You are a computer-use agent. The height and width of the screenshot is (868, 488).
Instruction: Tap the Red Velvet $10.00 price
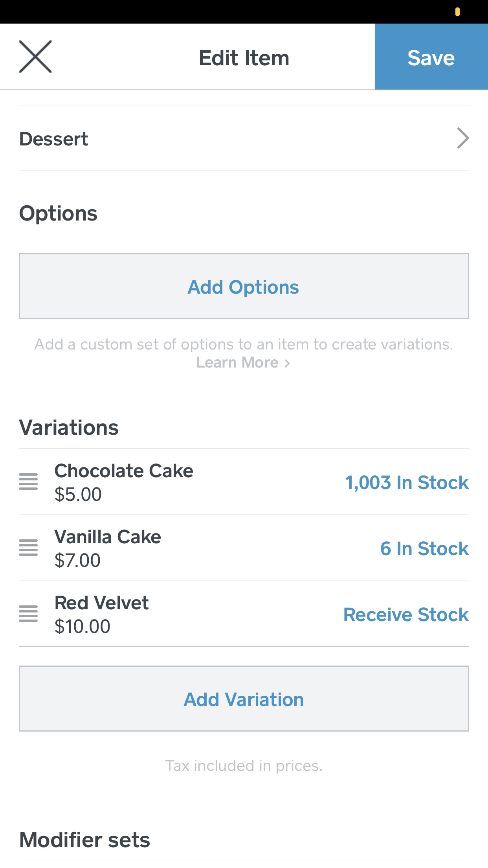[x=83, y=627]
